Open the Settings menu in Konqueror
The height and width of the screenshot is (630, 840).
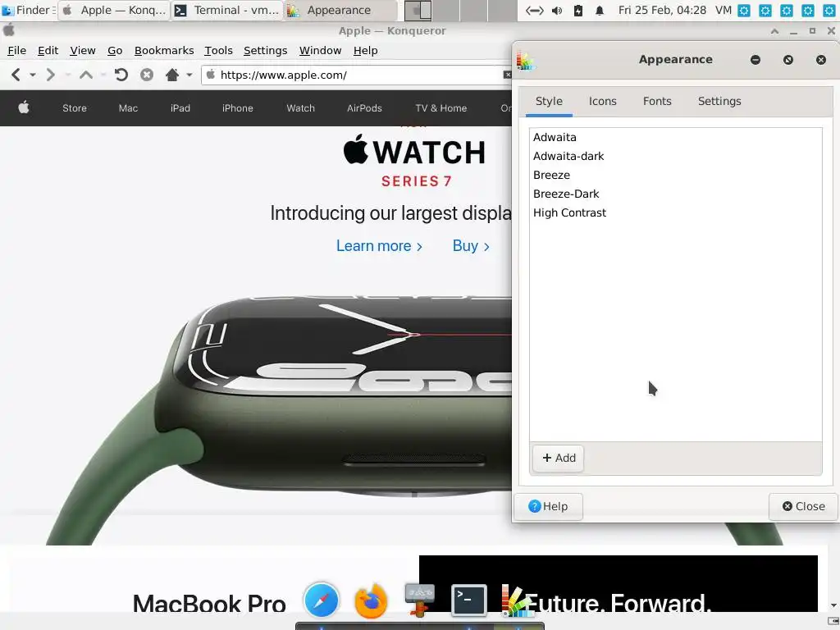pyautogui.click(x=265, y=50)
